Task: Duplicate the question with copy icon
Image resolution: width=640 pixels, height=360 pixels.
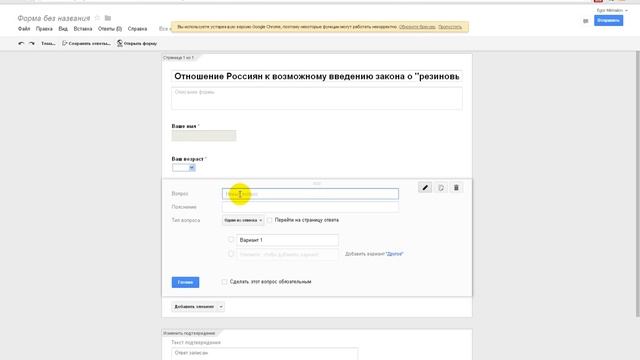Action: coord(441,188)
